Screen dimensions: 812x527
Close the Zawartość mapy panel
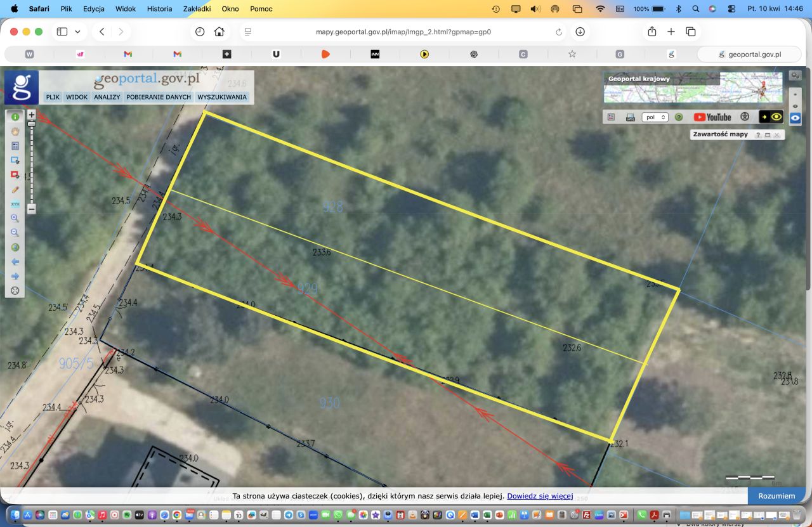(777, 135)
